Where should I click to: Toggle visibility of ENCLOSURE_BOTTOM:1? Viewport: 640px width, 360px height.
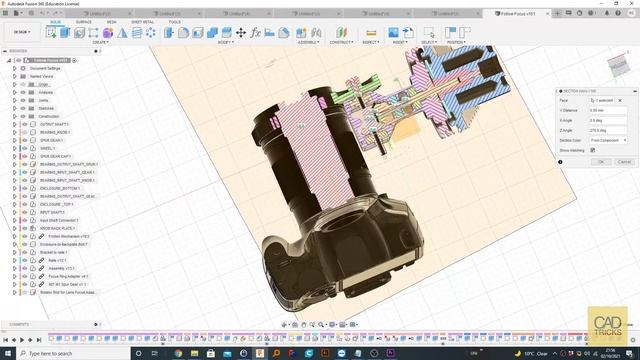(x=24, y=188)
